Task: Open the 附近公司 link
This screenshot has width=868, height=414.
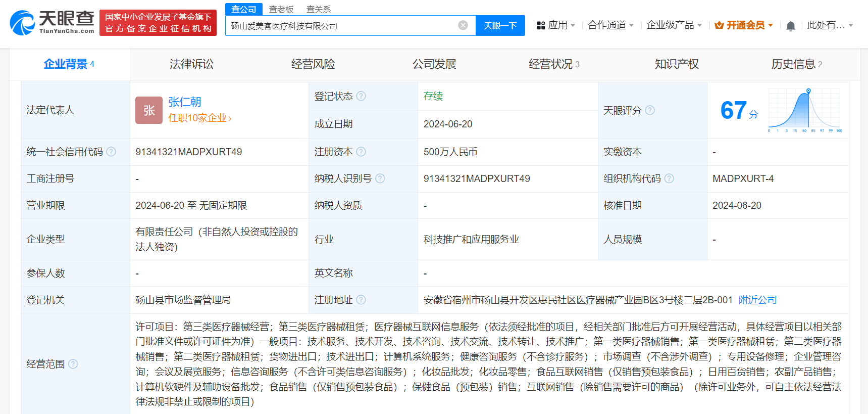Action: [757, 300]
